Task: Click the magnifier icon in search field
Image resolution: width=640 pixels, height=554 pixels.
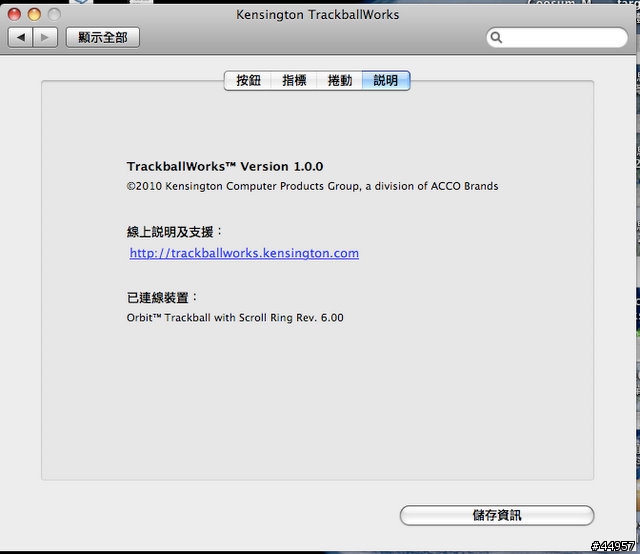Action: 496,38
